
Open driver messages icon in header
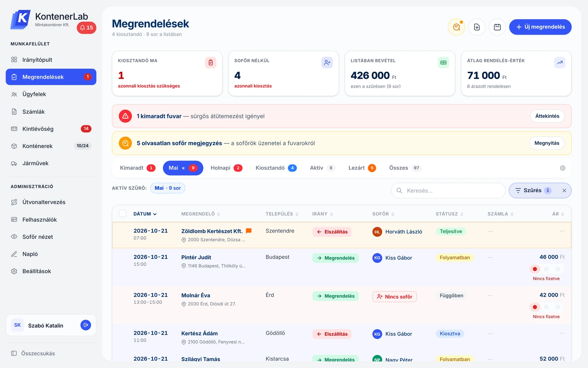[456, 27]
